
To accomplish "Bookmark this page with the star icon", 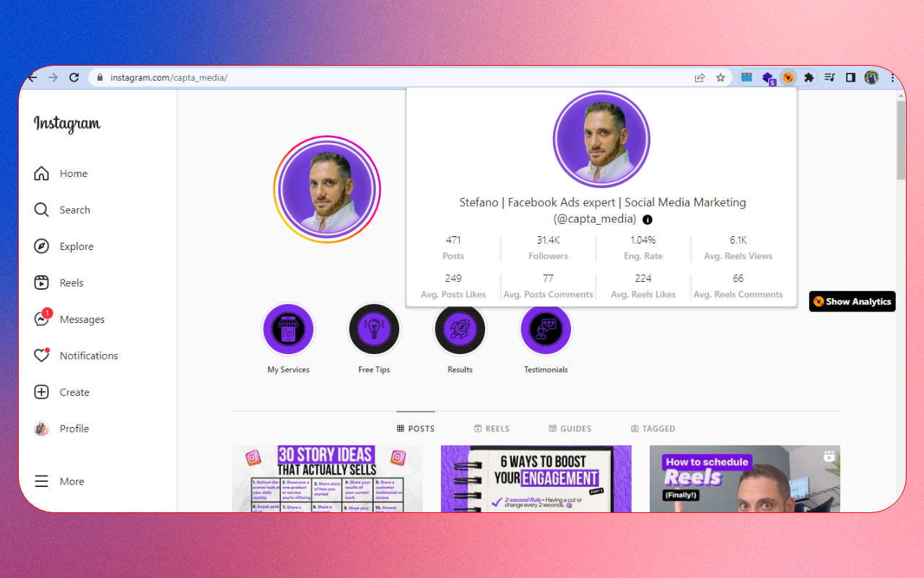I will (720, 77).
